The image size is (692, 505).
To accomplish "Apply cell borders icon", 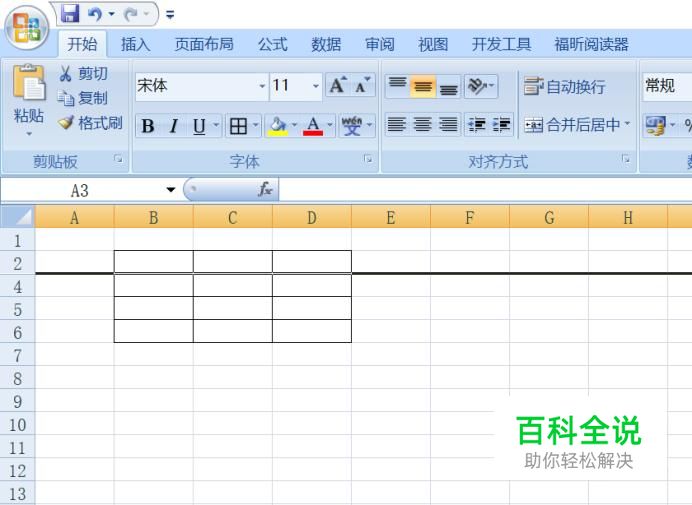I will click(x=238, y=126).
